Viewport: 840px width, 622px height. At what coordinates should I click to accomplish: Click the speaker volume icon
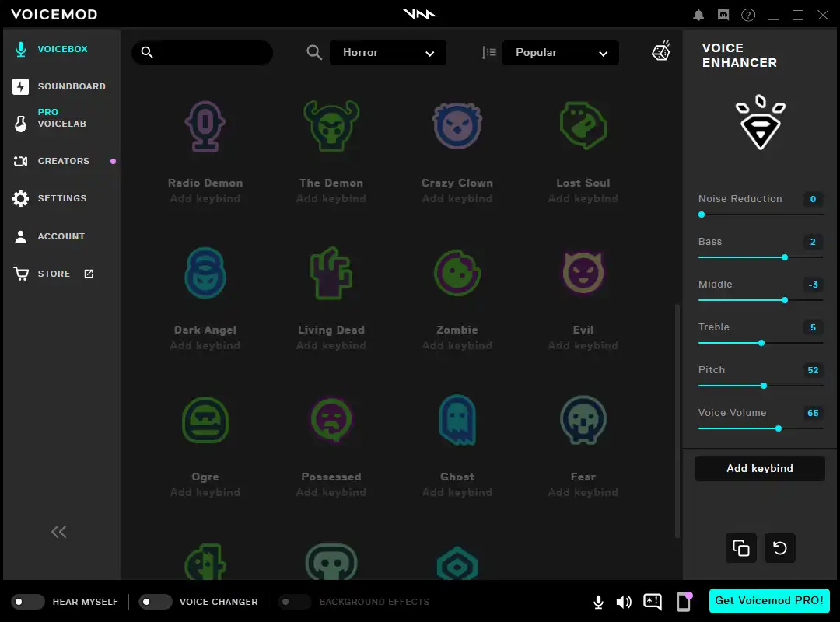(x=624, y=603)
